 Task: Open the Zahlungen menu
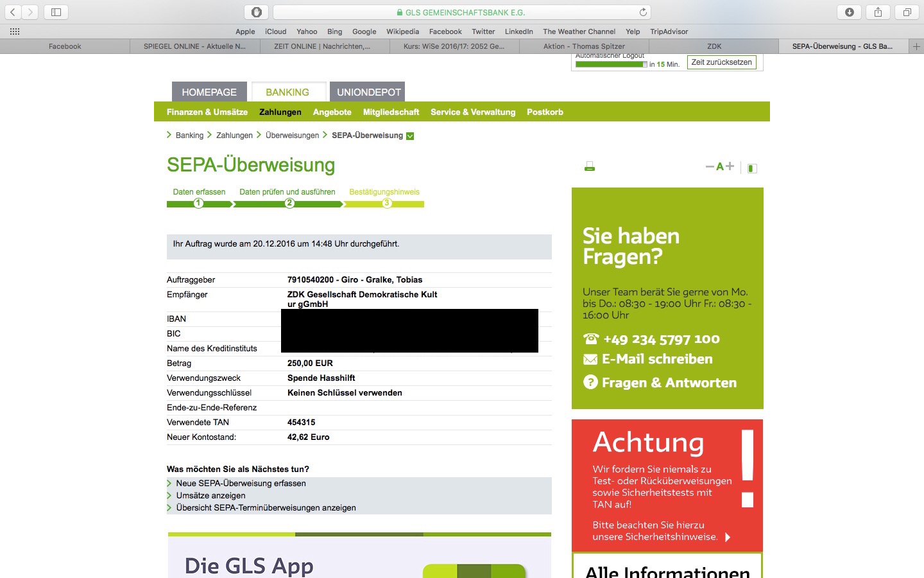[x=280, y=112]
